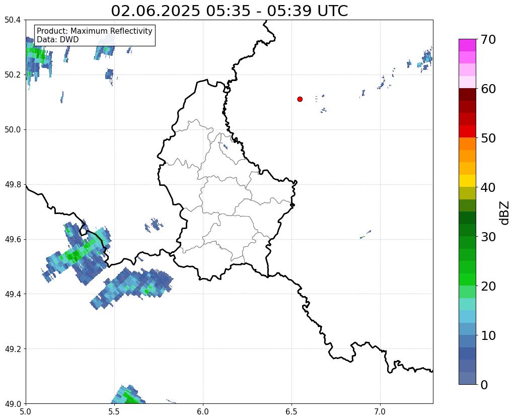This screenshot has width=515, height=420.
Task: Click the 49.2 latitude tick label
Action: click(x=13, y=349)
